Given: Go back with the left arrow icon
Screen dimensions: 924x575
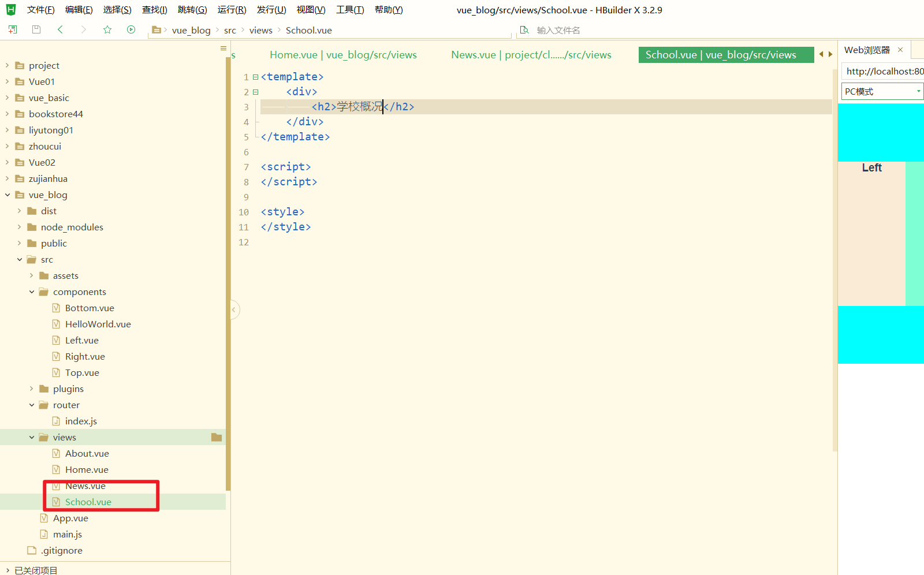Looking at the screenshot, I should (60, 29).
